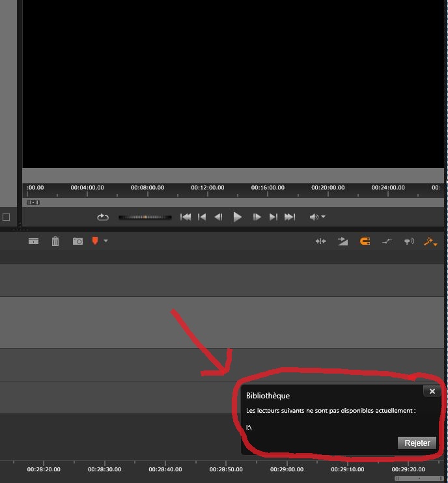Open the editing mode magic wand menu
Screen dimensions: 448x483
click(x=430, y=241)
